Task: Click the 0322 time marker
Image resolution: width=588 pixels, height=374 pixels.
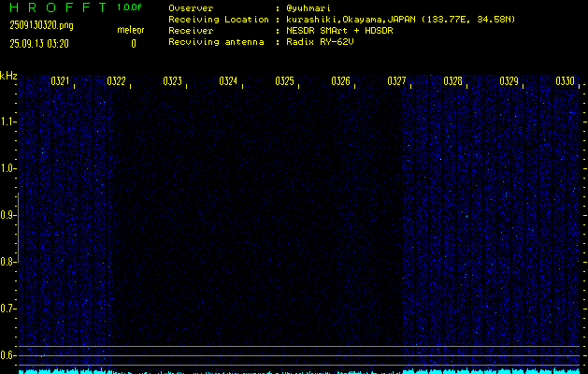Action: tap(116, 81)
